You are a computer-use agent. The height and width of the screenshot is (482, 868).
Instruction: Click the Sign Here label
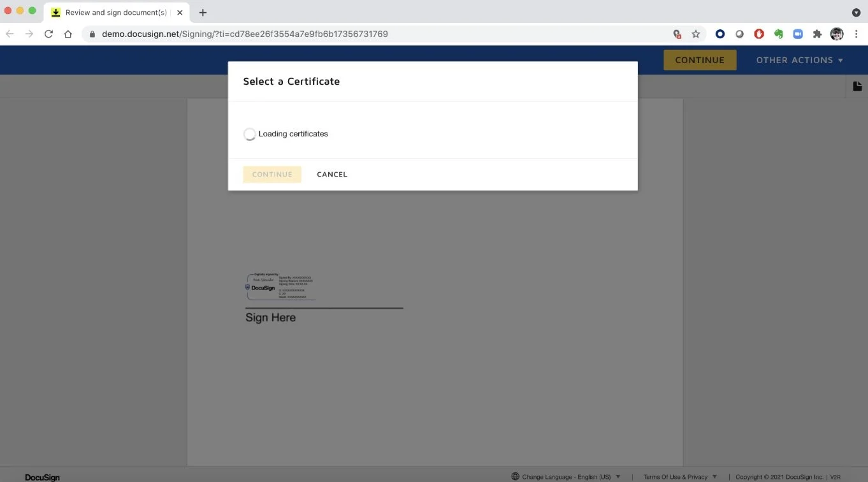(x=270, y=318)
